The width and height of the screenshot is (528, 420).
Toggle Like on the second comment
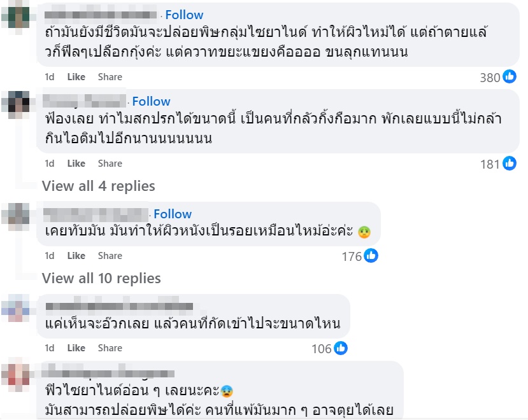[x=76, y=164]
